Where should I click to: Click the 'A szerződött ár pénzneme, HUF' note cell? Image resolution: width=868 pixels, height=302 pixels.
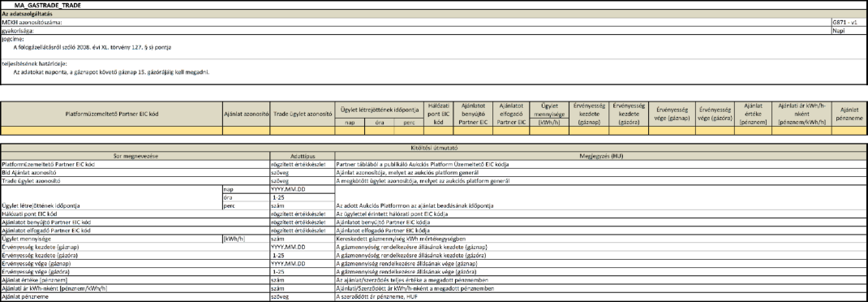(x=600, y=296)
